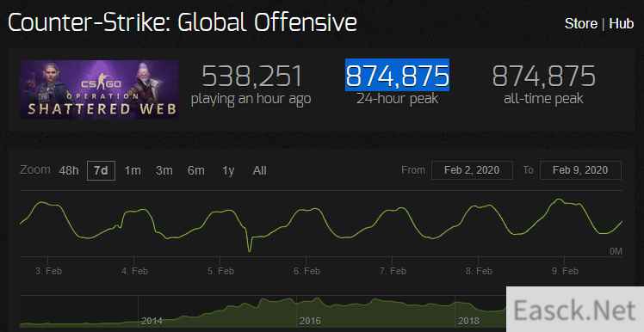Click the all-time peak value 874,875
This screenshot has height=332, width=644.
tap(543, 76)
